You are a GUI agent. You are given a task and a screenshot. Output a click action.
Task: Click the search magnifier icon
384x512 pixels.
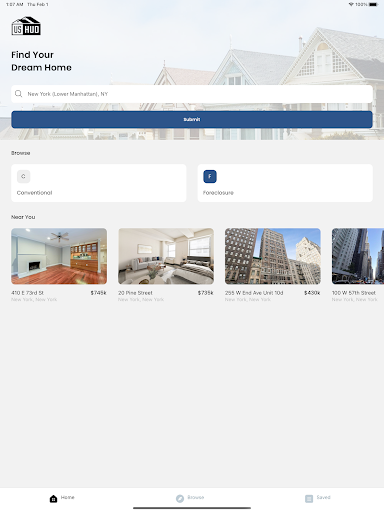pos(19,94)
